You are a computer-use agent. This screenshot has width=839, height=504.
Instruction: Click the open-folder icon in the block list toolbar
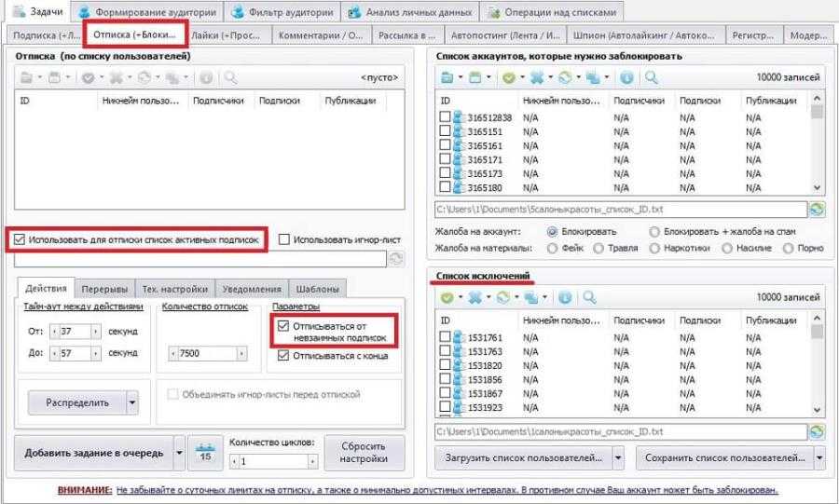(447, 77)
